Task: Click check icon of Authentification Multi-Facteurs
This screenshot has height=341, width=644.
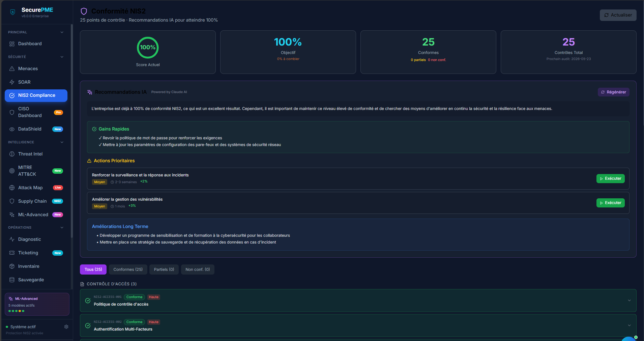Action: (x=88, y=326)
